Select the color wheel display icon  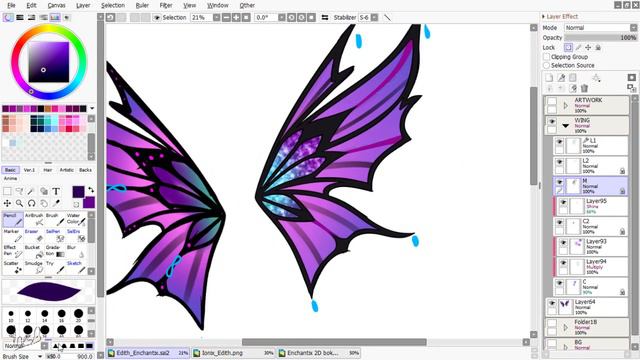[8, 17]
